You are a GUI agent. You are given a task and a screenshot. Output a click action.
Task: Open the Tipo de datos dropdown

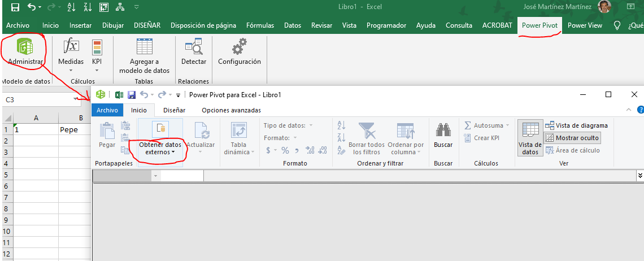coord(311,125)
